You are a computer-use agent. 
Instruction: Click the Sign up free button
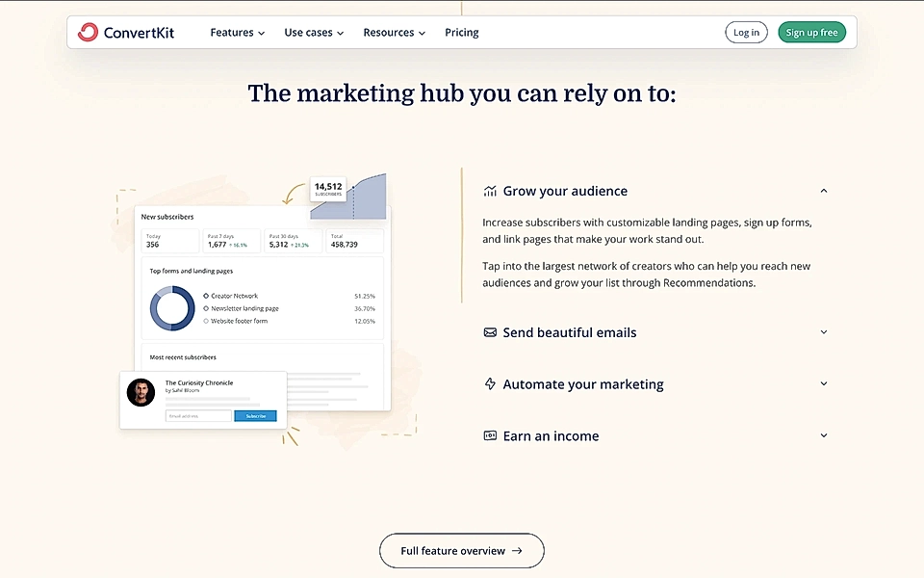click(811, 31)
